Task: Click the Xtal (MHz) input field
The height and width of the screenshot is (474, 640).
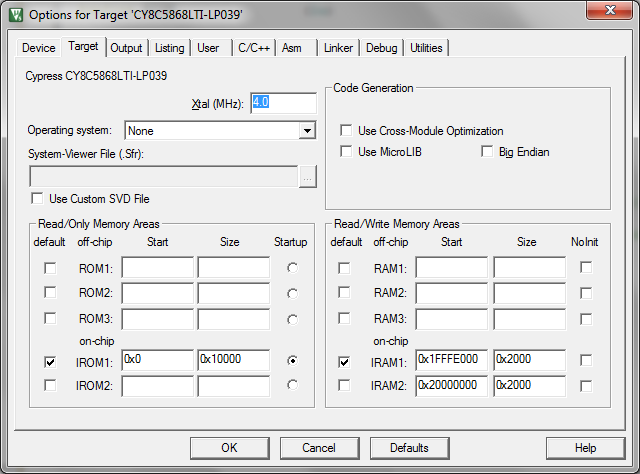Action: [x=283, y=103]
